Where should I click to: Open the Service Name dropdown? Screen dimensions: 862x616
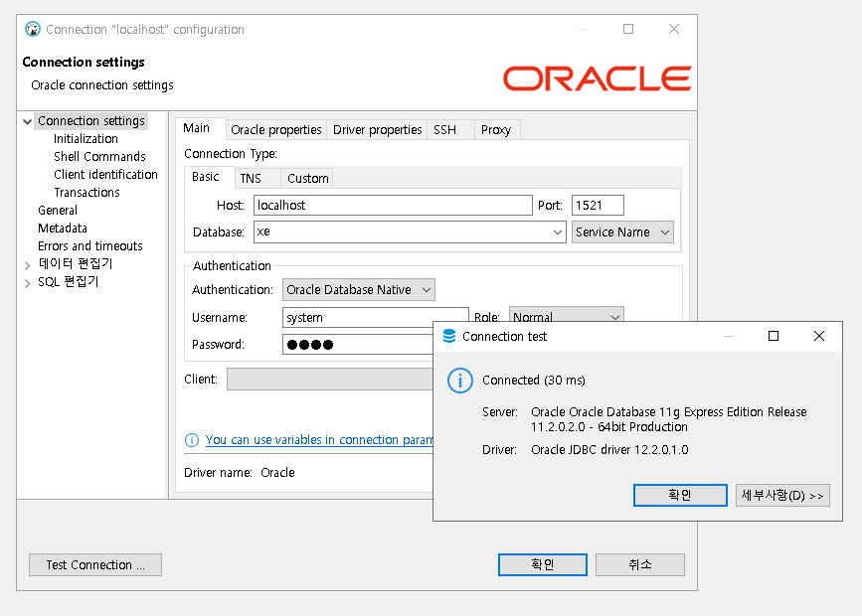(x=622, y=232)
